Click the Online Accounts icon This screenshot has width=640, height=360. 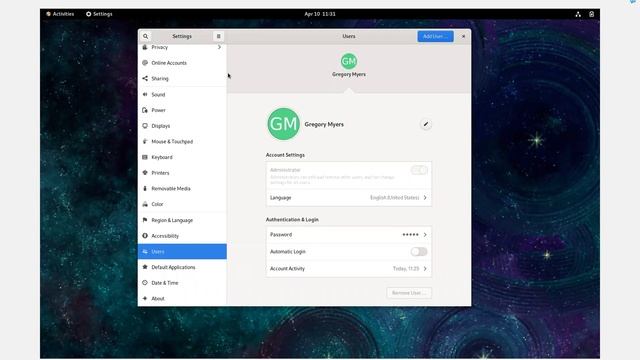tap(145, 63)
